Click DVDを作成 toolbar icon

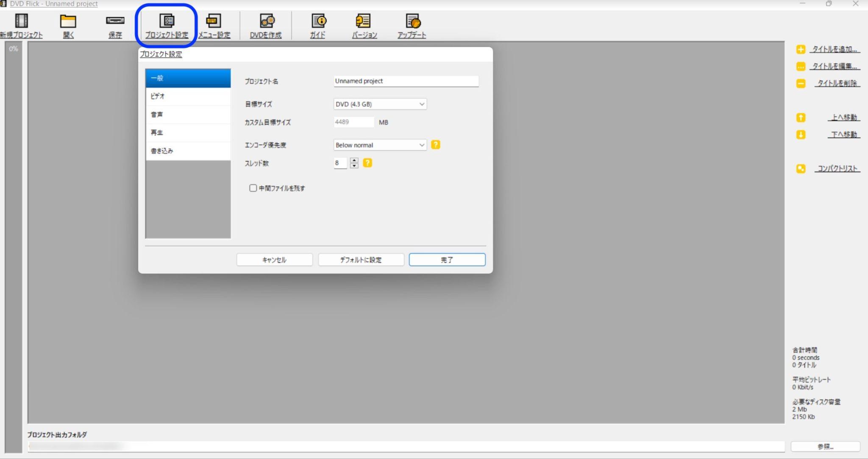click(266, 21)
